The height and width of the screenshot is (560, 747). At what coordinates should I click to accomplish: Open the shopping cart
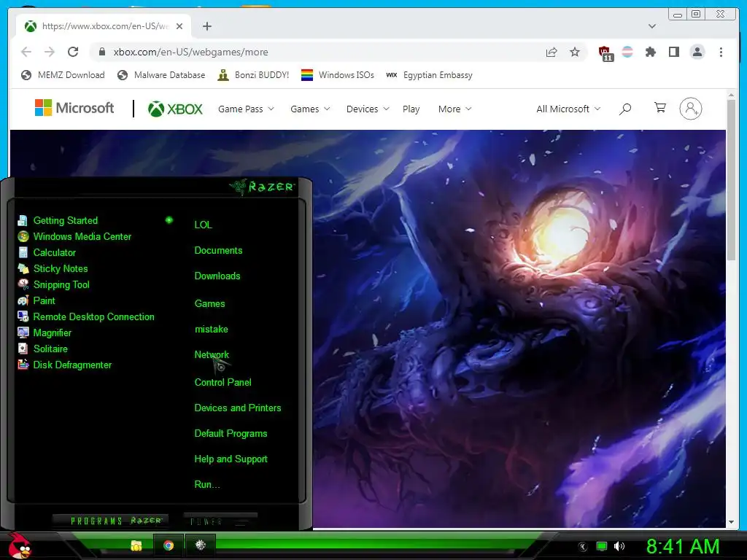tap(659, 108)
